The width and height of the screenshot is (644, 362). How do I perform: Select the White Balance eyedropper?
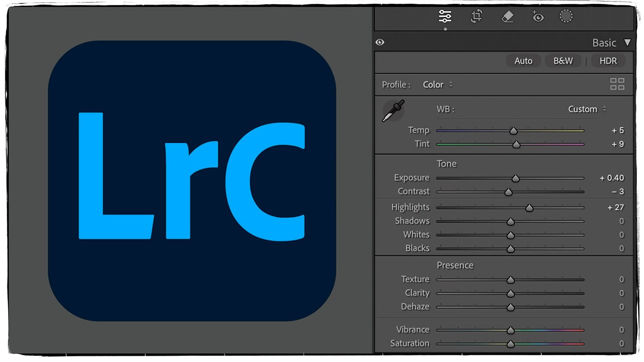coord(393,109)
